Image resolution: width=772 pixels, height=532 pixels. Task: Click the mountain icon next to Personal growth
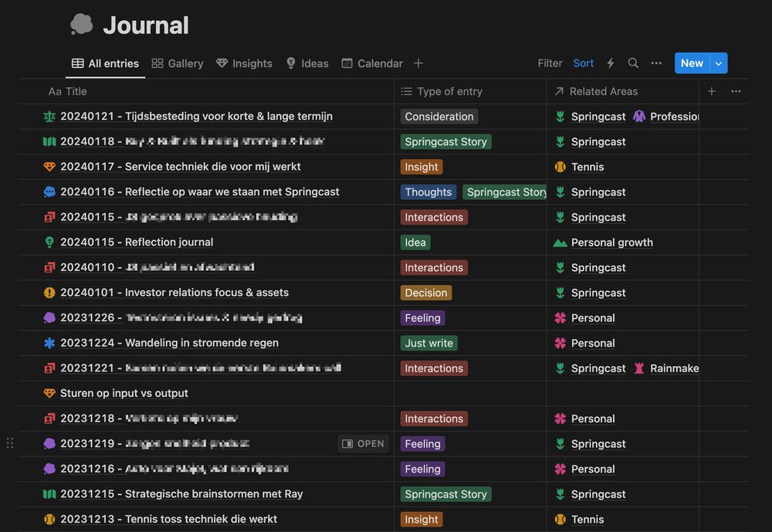560,242
